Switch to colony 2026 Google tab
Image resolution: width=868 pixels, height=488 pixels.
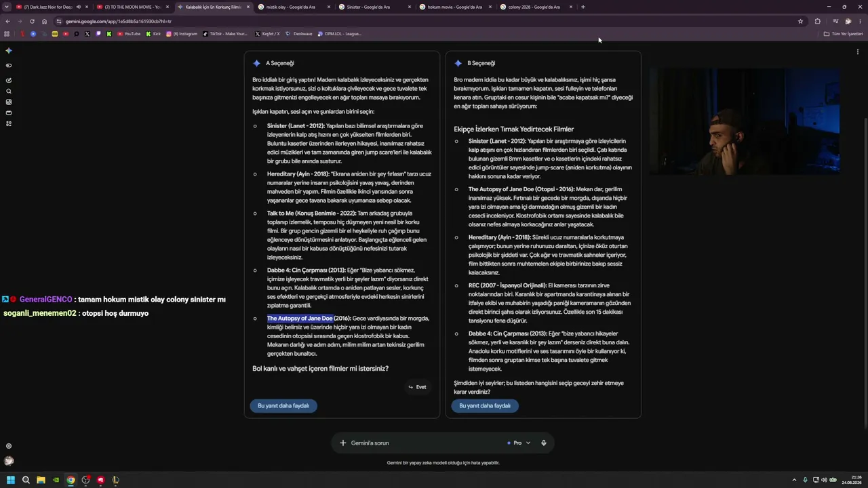tap(536, 7)
